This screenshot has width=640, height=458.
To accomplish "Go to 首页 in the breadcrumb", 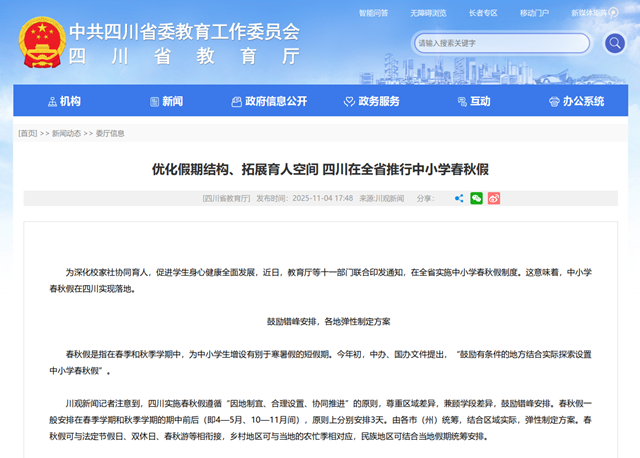I will click(x=27, y=133).
